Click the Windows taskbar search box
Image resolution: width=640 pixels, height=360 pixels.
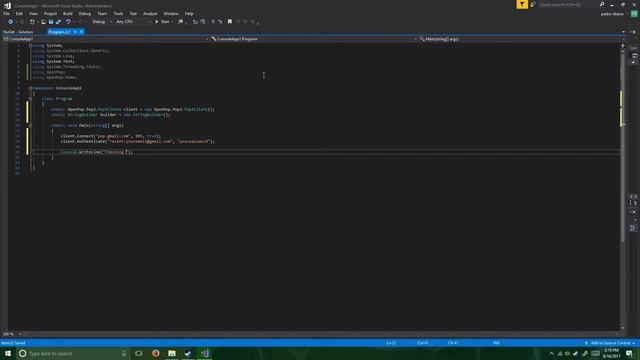tap(73, 353)
